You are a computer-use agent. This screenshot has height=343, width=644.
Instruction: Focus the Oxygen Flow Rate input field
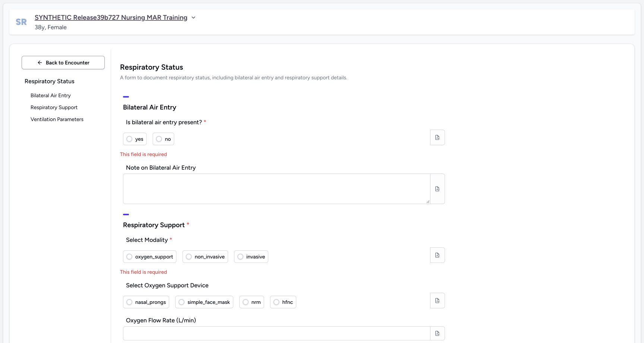[x=277, y=333]
